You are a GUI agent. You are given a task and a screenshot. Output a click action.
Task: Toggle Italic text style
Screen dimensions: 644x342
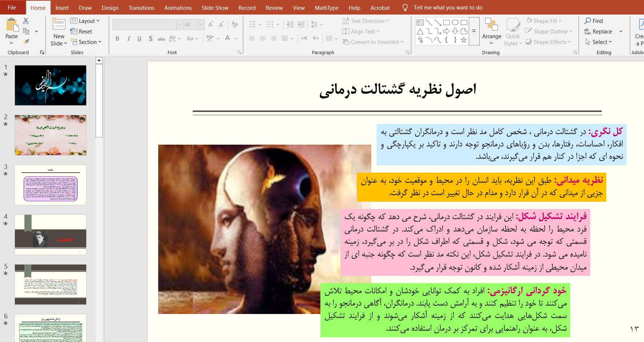128,39
